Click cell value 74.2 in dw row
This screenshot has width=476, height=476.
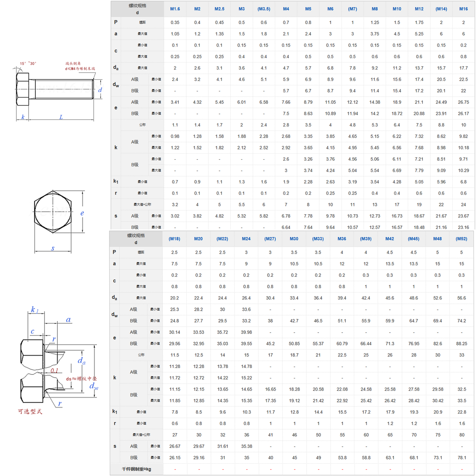tap(461, 321)
